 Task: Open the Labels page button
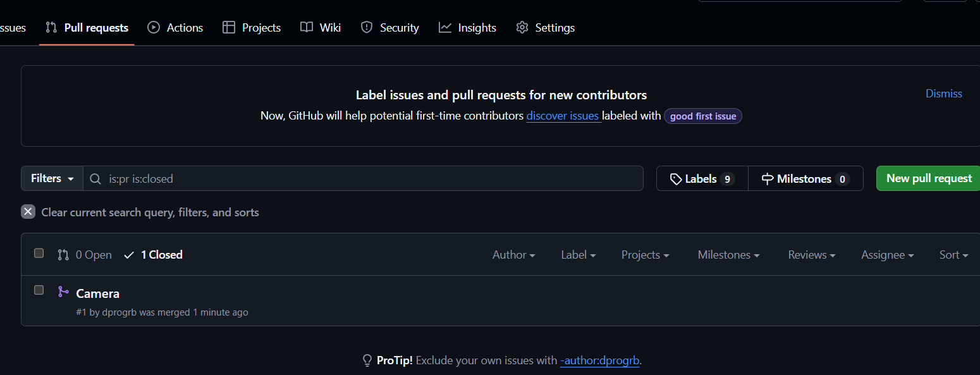coord(702,179)
